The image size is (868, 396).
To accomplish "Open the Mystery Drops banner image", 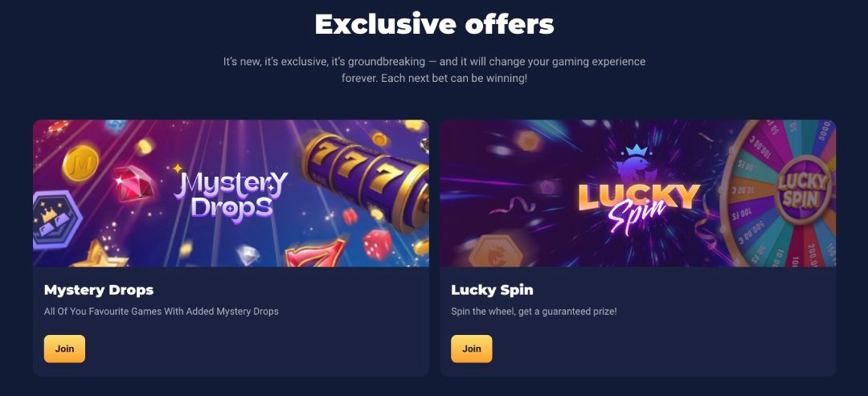I will pos(231,194).
